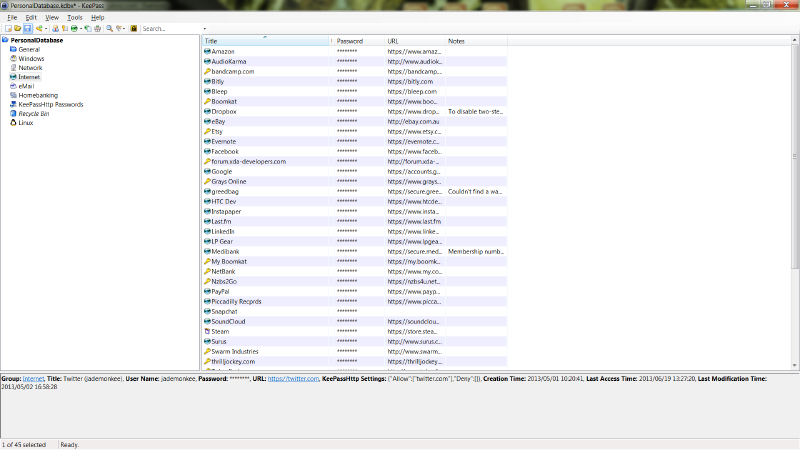Click the bandcamp.com entry's key icon
The width and height of the screenshot is (800, 450).
207,71
